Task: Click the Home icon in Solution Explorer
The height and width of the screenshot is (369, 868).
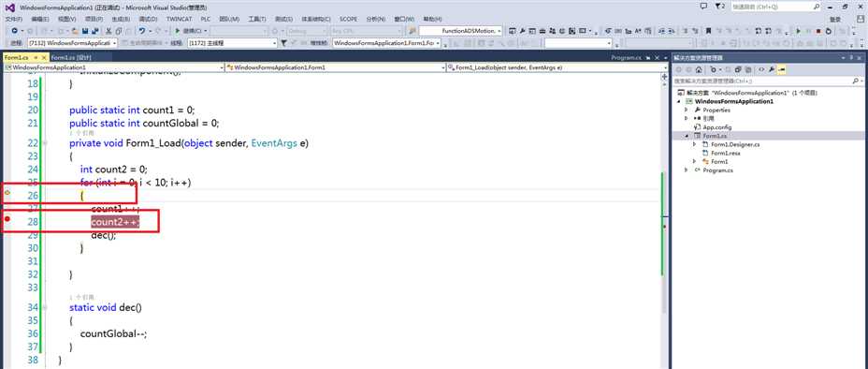Action: [x=699, y=70]
